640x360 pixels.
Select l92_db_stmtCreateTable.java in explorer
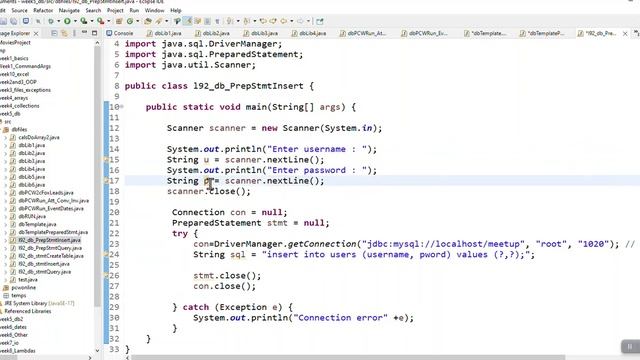point(51,256)
